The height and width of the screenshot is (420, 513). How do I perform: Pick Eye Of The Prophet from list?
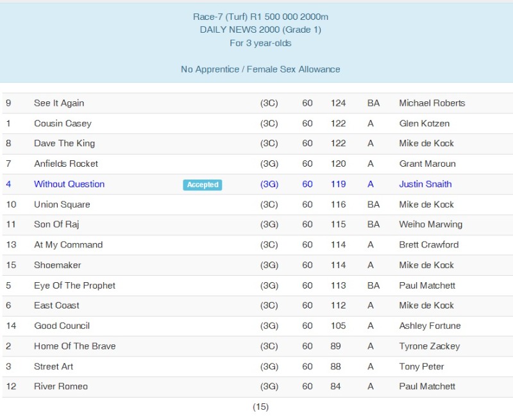coord(74,285)
